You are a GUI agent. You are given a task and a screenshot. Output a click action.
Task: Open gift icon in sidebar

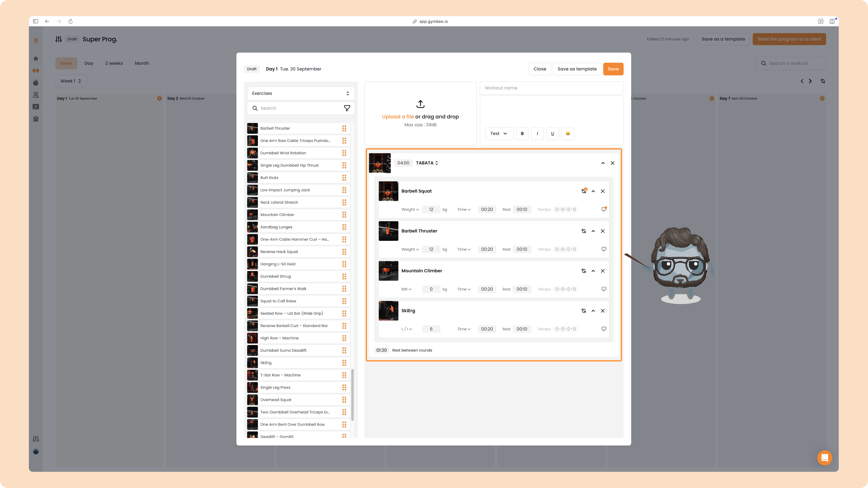36,119
